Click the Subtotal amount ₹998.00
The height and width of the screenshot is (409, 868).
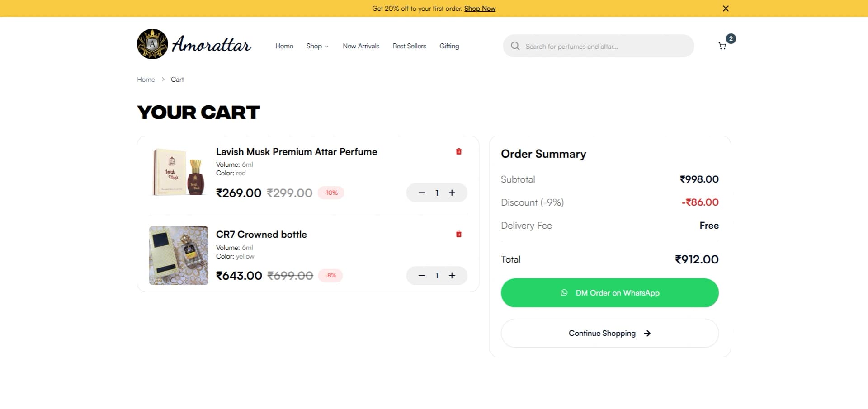coord(699,179)
